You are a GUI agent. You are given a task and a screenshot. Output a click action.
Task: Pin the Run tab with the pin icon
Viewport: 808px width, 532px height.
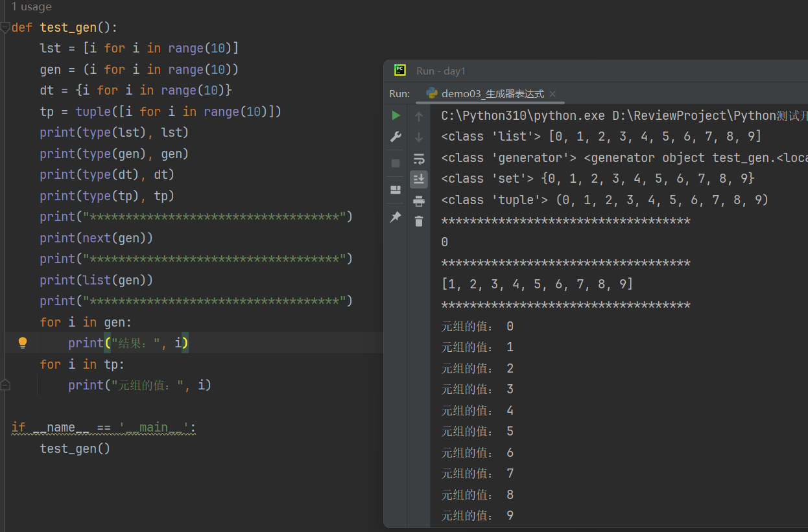[396, 218]
